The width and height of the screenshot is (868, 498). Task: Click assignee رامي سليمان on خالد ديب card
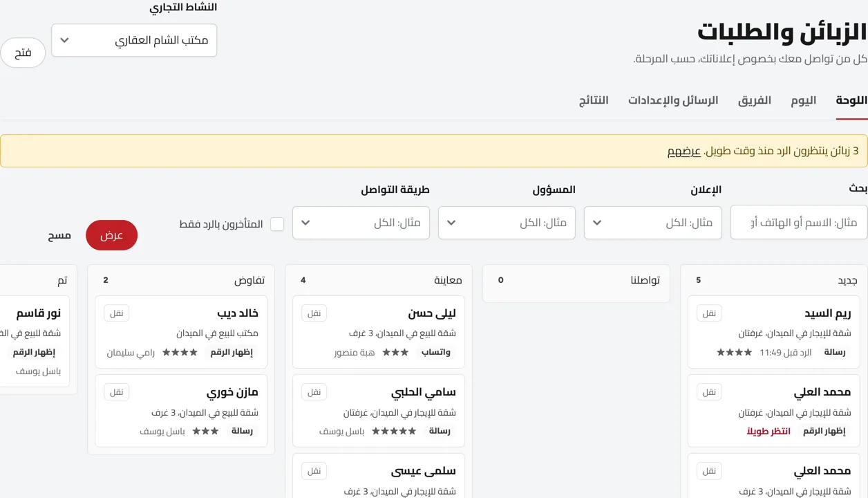[131, 352]
